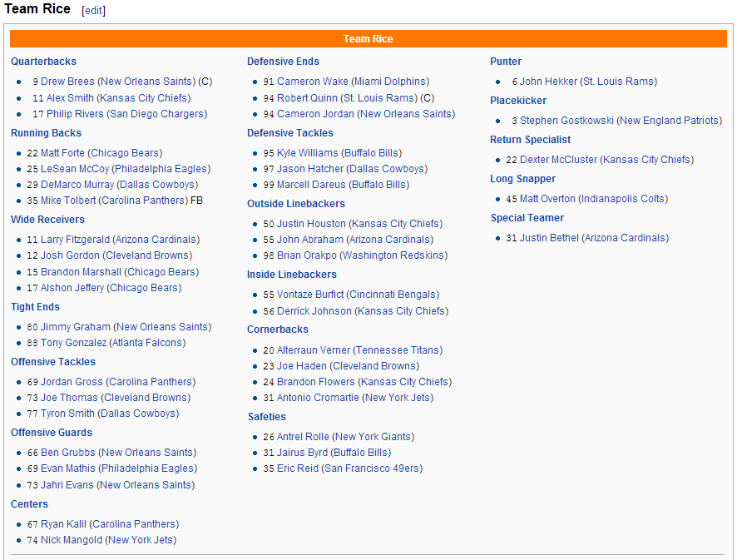Viewport: 737px width, 560px height.
Task: Open Matt Forte player link
Action: point(62,153)
